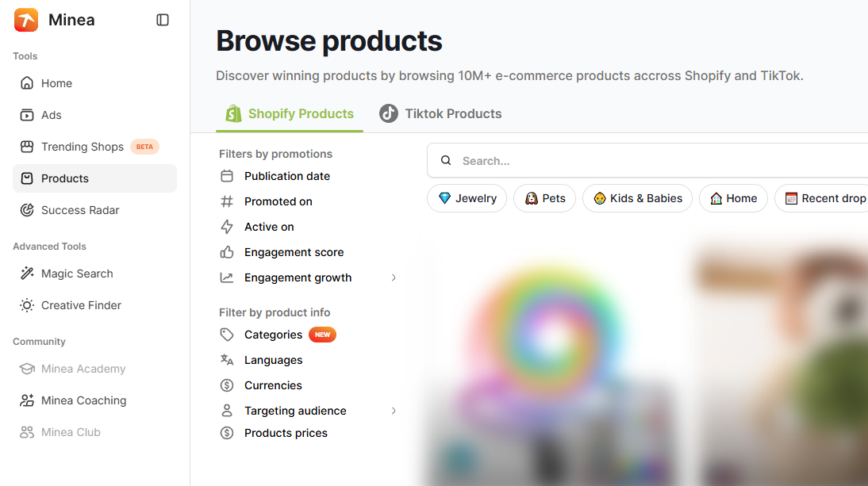Expand the Engagement growth filter chevron

click(x=394, y=277)
